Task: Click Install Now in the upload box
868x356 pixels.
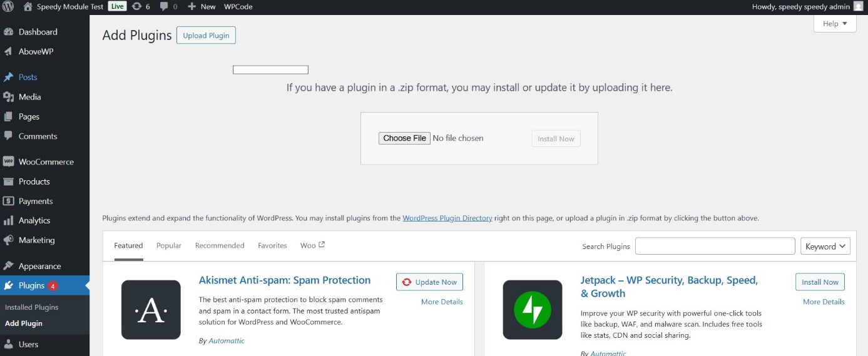Action: 556,139
